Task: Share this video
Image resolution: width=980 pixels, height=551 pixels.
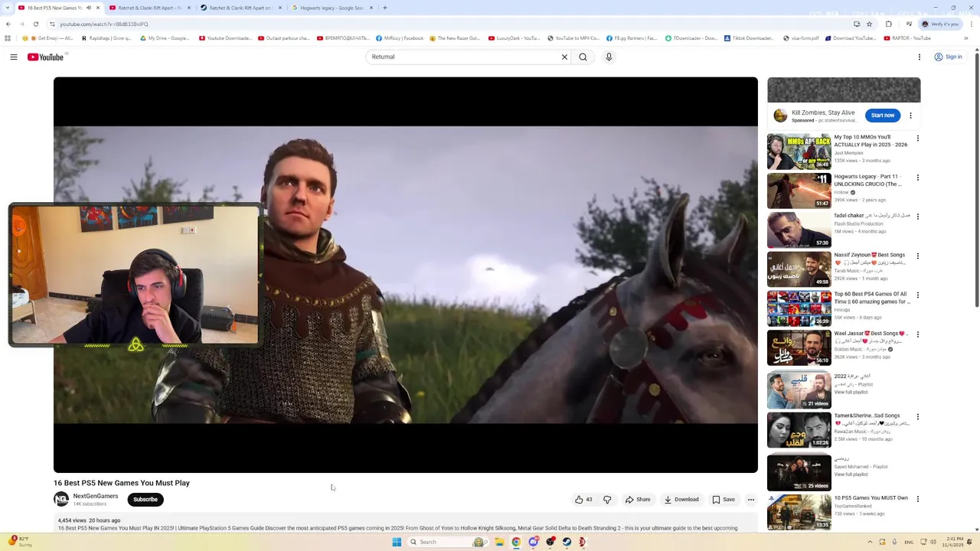Action: coord(638,500)
